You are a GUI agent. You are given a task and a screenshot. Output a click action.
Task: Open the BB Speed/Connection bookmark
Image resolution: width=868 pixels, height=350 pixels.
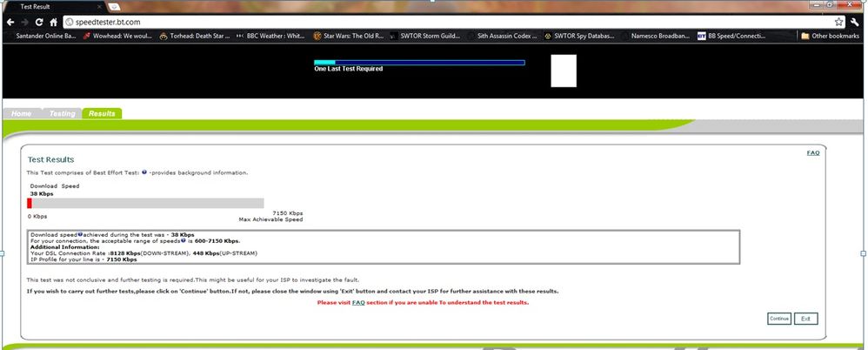tap(731, 36)
